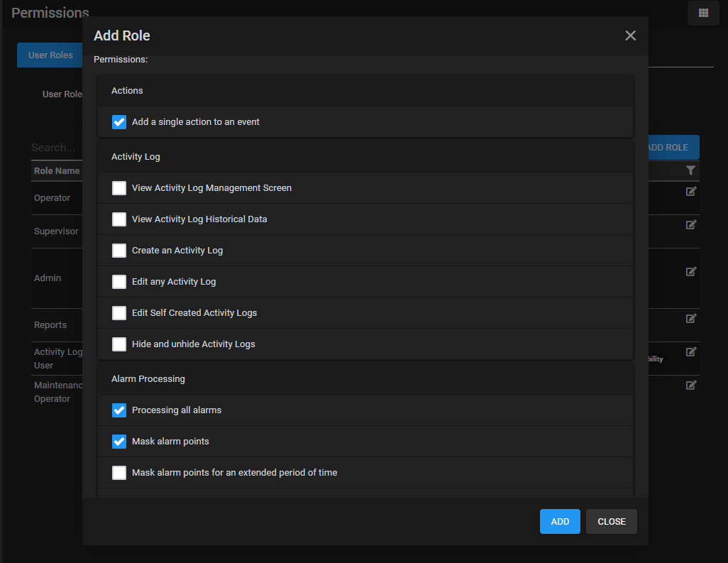The image size is (728, 563).
Task: Enable Edit Self Created Activity Logs
Action: 119,313
